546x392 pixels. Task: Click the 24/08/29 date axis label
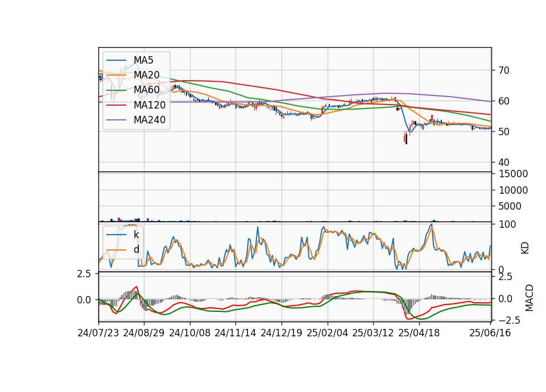(x=144, y=333)
